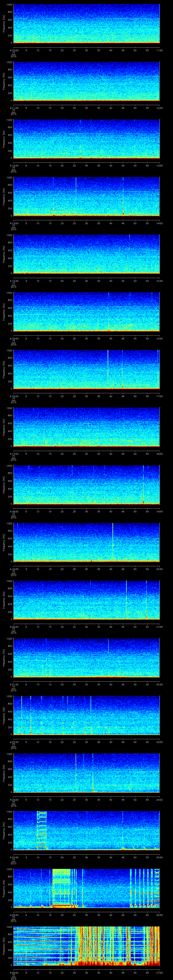Click the broadband burst in the 4:25:00 spectrogram

pos(62,888)
